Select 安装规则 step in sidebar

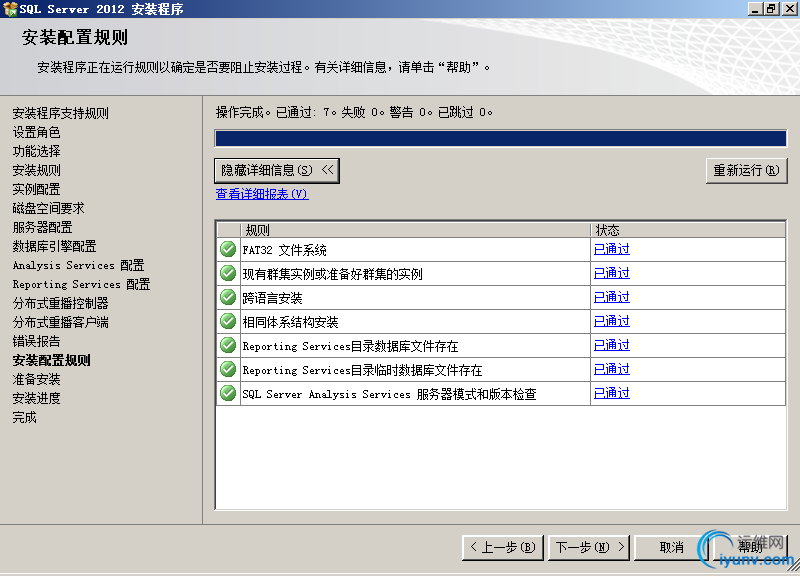(x=36, y=170)
